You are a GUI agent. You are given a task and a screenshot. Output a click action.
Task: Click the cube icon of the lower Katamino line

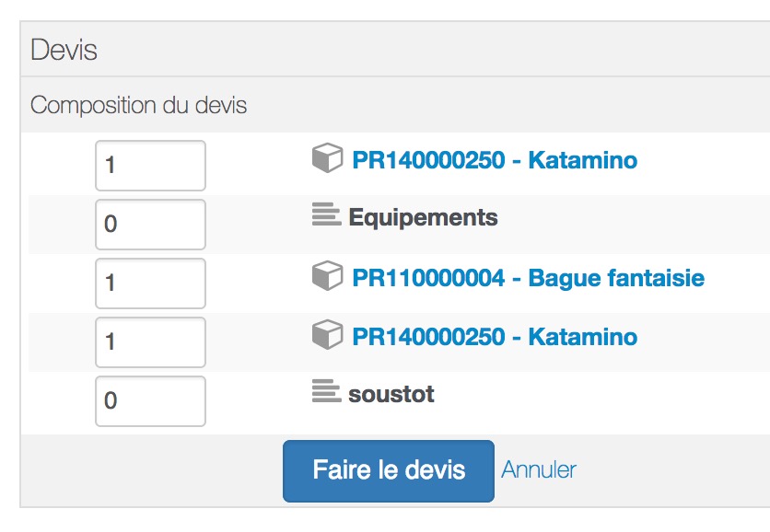[327, 334]
